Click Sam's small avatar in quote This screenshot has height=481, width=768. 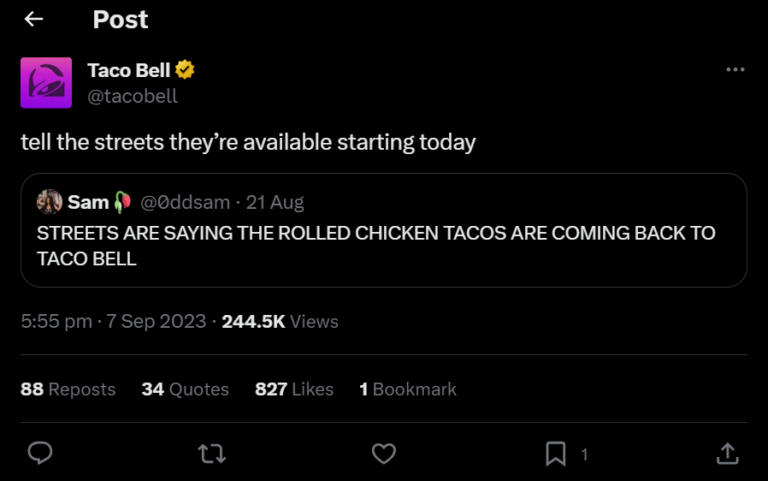49,202
